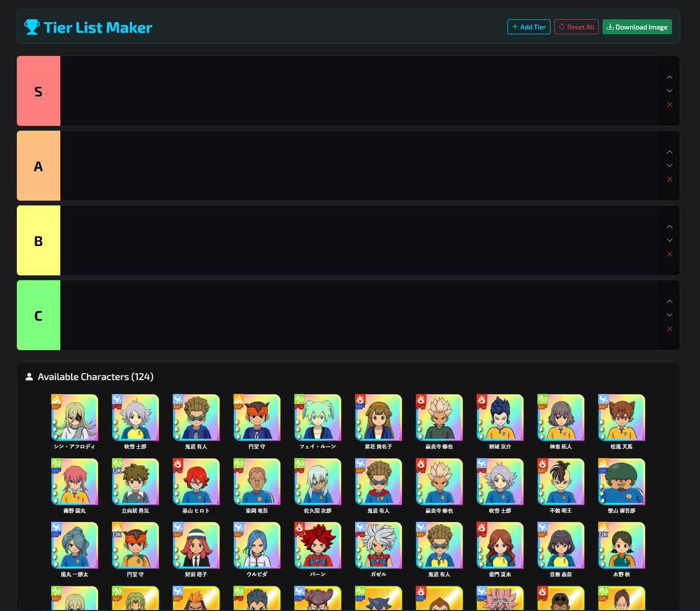Pick the 神童 拓人 character card
700x611 pixels.
(x=561, y=422)
